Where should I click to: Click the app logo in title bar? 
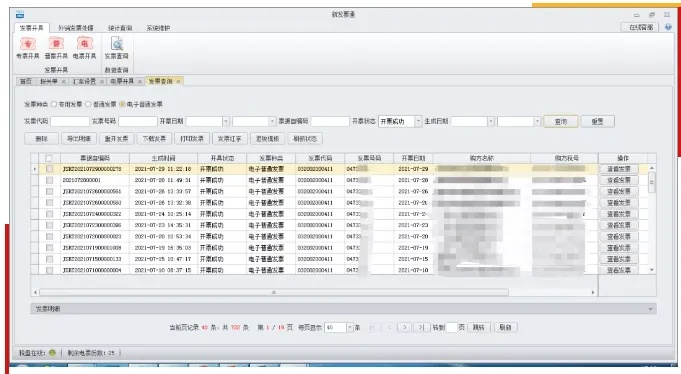[20, 14]
